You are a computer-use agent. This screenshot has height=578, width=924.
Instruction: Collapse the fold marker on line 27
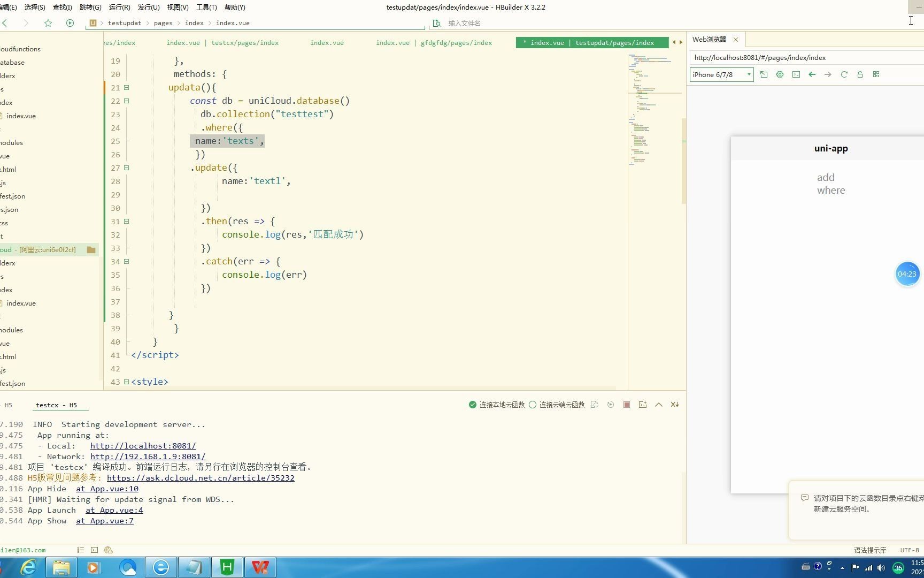tap(127, 168)
